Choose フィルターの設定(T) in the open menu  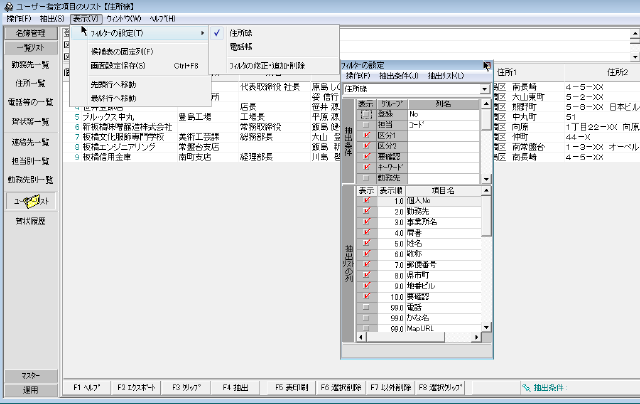(x=140, y=33)
